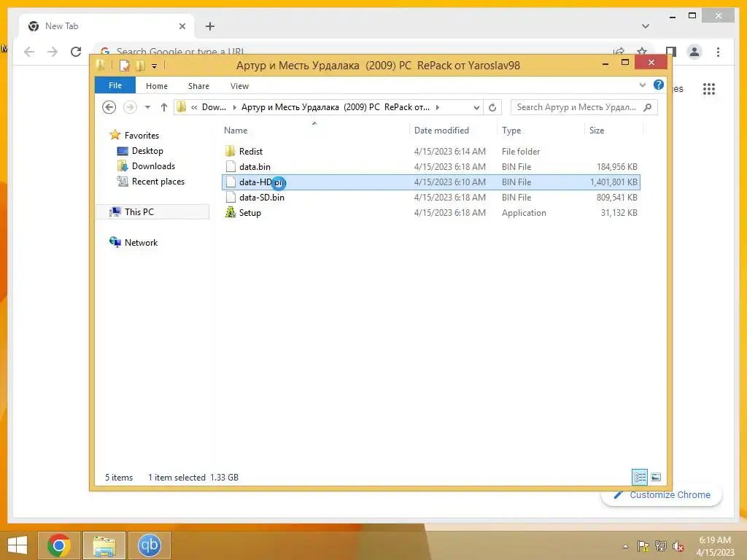Open the Home ribbon tab
747x560 pixels.
pos(157,86)
